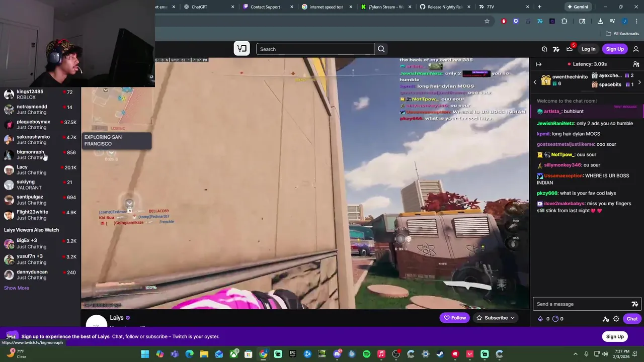This screenshot has width=644, height=362.
Task: Click the Log In button
Action: tap(588, 49)
